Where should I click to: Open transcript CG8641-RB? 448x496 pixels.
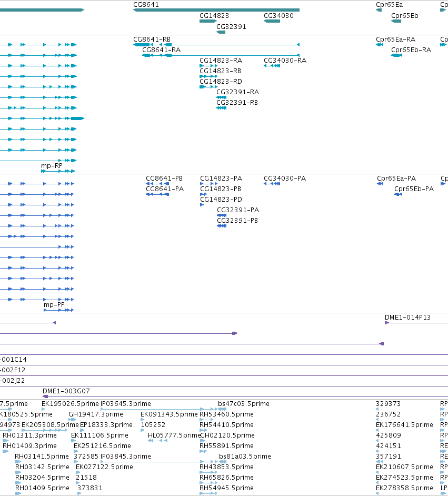(x=216, y=45)
